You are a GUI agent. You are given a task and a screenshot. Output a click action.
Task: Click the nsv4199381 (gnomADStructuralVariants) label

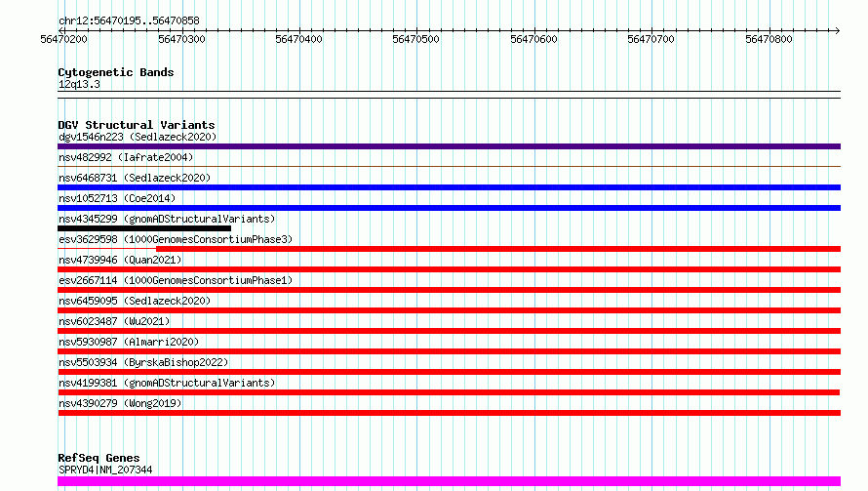(x=167, y=383)
